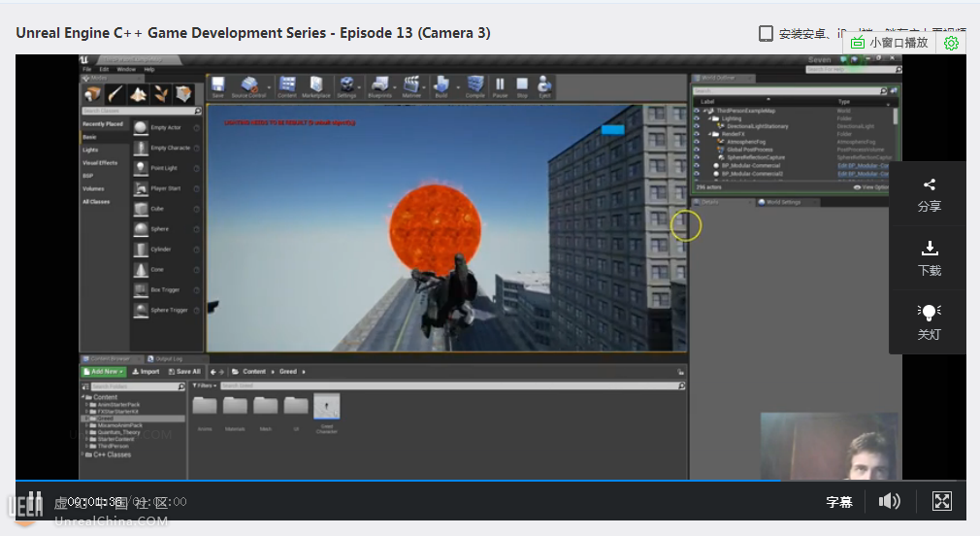This screenshot has height=536, width=980.
Task: Open View Options in World Outliner
Action: [871, 187]
